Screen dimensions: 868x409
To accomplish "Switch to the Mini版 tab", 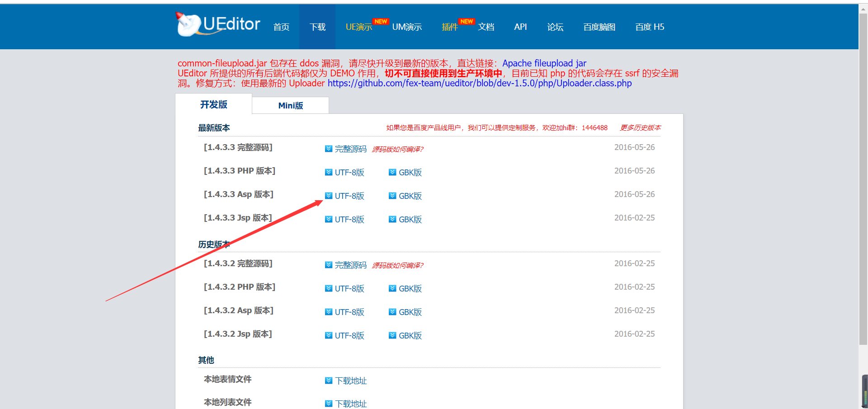I will click(290, 105).
